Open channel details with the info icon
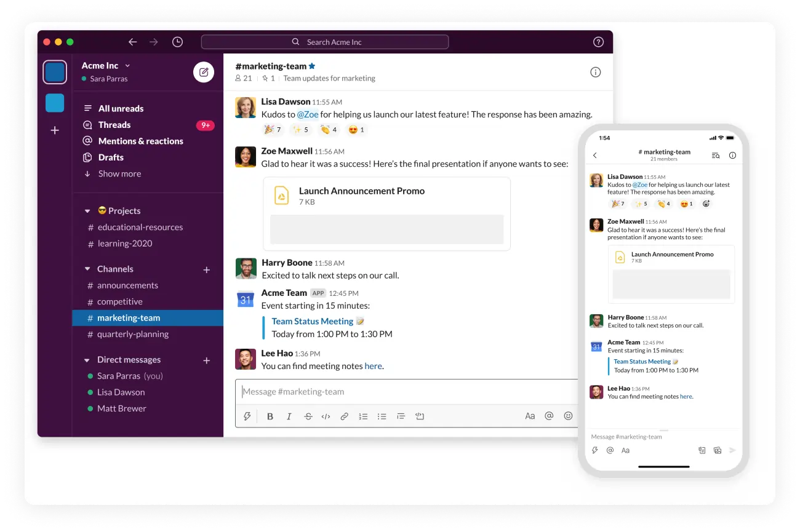Screen dimensions: 800x532 click(x=595, y=72)
